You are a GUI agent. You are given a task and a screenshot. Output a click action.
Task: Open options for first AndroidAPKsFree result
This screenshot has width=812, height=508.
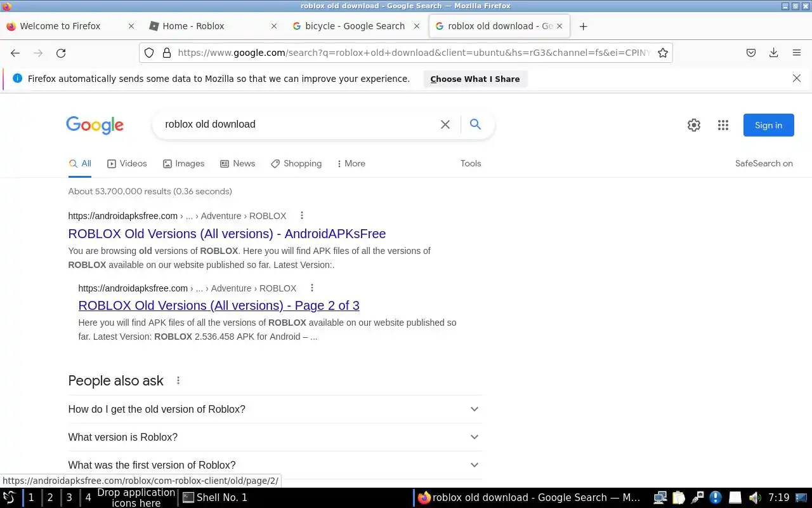click(x=302, y=216)
